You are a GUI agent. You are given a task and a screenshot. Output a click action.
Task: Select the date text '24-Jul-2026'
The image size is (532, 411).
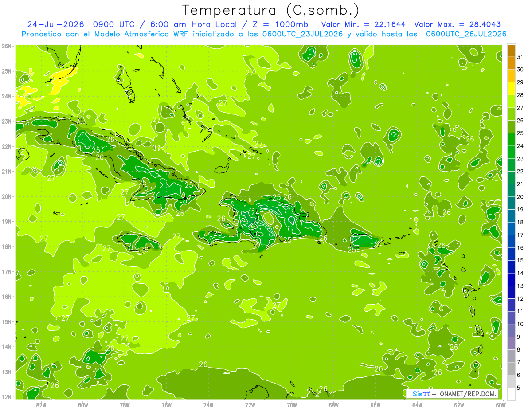pos(56,24)
